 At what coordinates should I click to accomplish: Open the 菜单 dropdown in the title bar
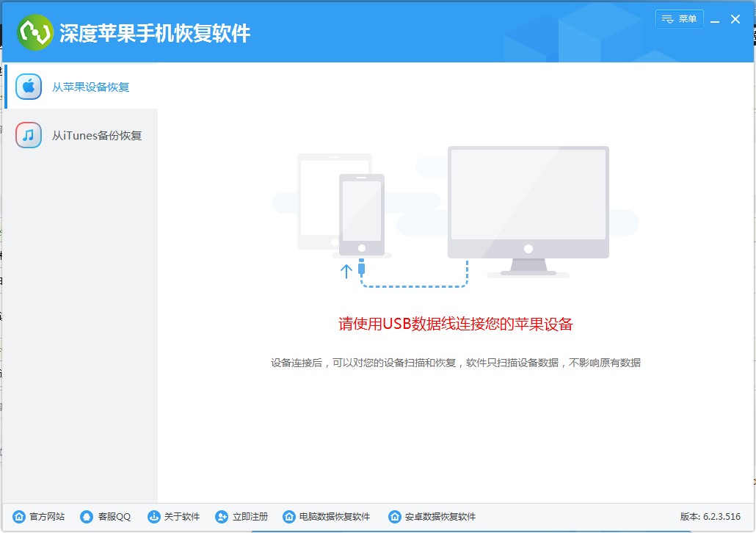[x=679, y=19]
